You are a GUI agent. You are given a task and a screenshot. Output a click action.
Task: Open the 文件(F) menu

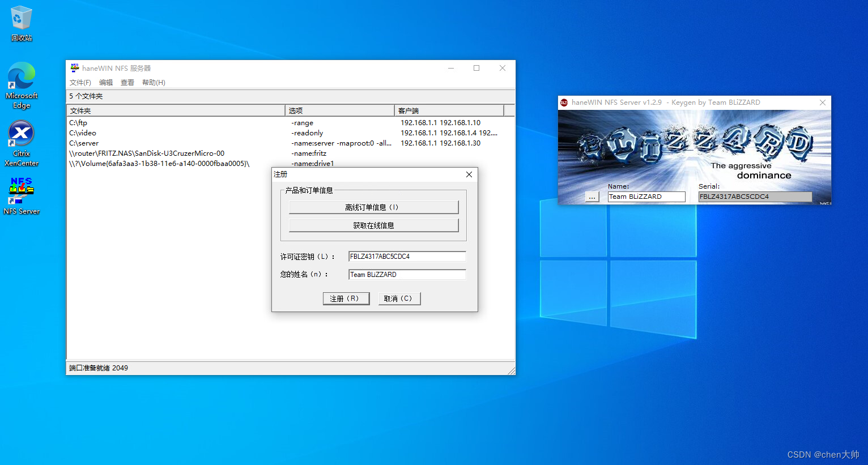[80, 83]
